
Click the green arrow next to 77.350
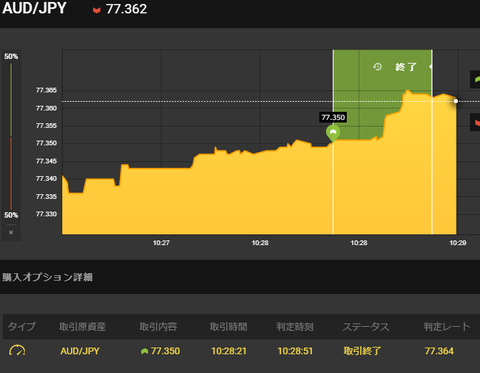click(x=144, y=351)
